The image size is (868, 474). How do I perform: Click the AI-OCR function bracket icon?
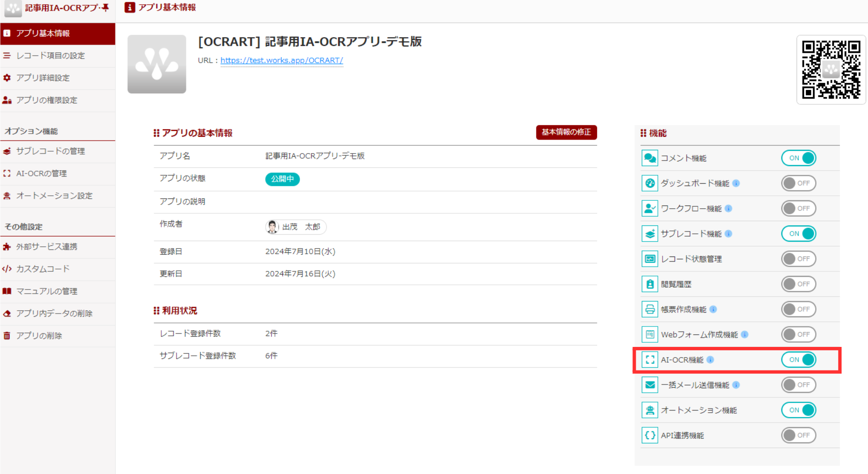[650, 359]
